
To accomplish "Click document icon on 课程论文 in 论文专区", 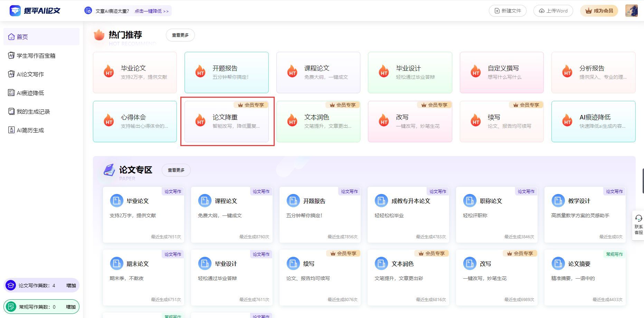I will pos(205,201).
